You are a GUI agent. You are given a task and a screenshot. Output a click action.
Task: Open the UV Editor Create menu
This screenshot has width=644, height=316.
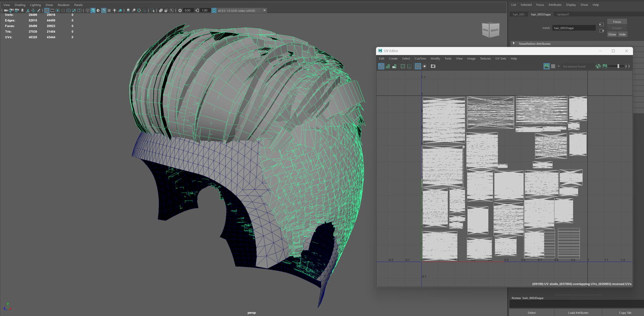pyautogui.click(x=393, y=58)
